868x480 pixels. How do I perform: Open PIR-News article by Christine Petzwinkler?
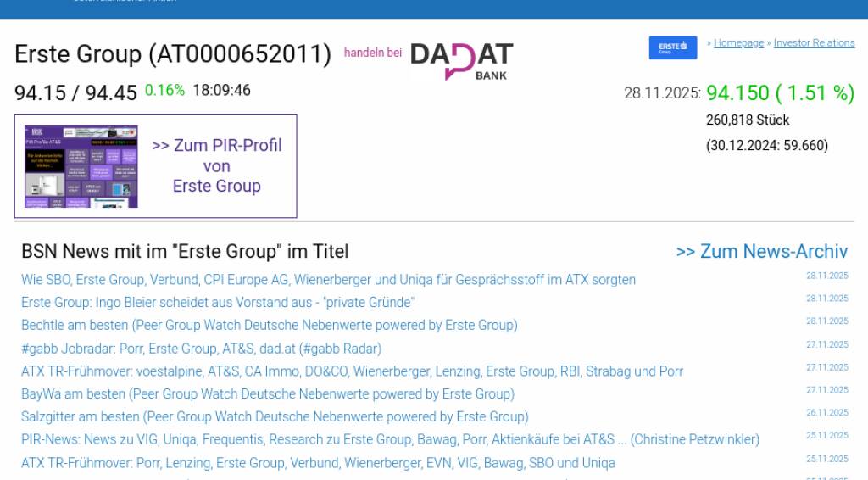click(x=390, y=440)
